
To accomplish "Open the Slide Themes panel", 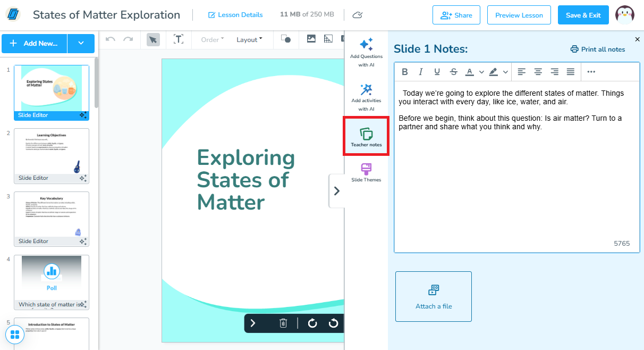I will click(x=366, y=173).
